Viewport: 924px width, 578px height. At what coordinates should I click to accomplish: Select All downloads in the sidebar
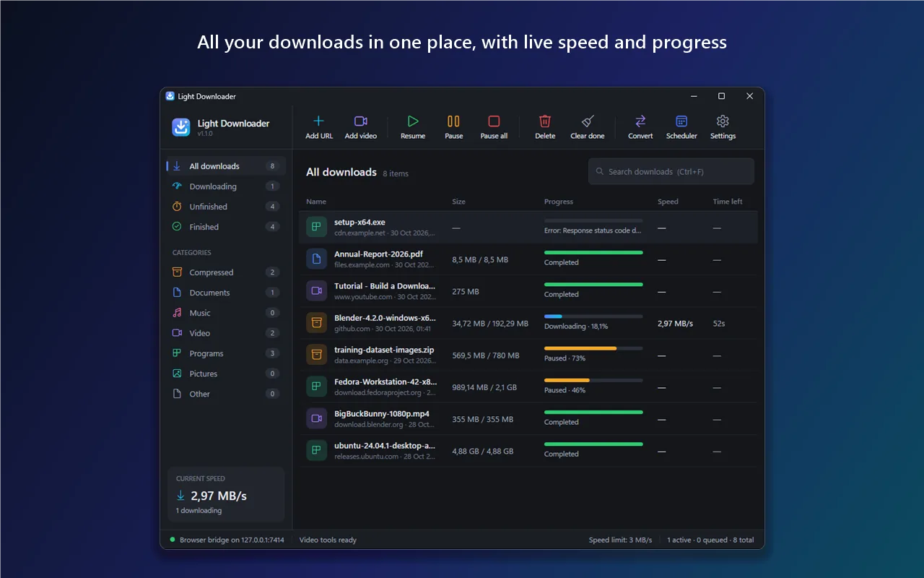(x=226, y=166)
